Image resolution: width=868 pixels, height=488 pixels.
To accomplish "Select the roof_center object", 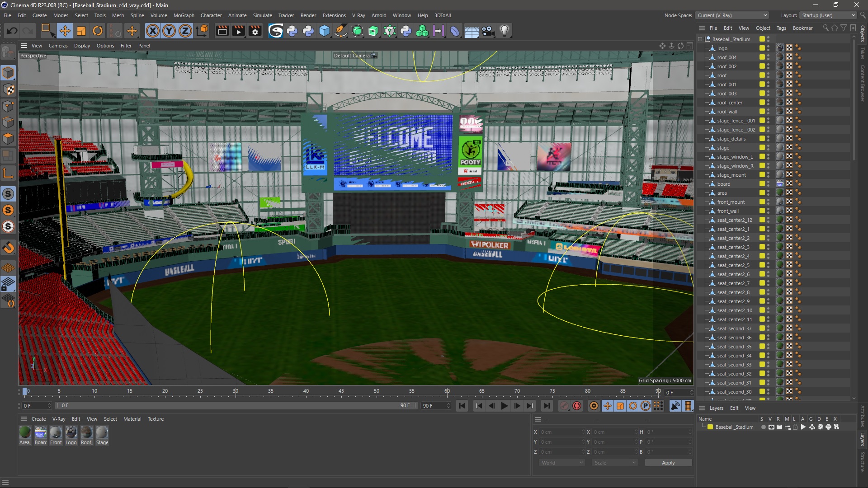I will coord(730,103).
